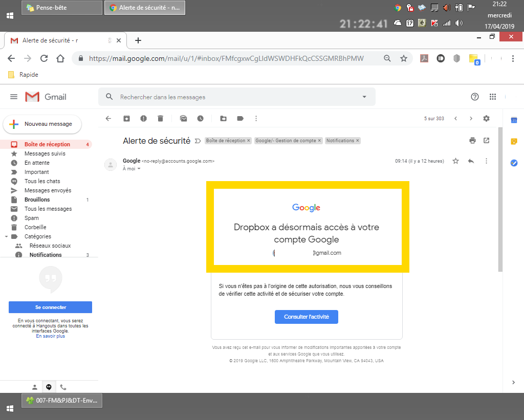Mark message as unread

[x=184, y=119]
